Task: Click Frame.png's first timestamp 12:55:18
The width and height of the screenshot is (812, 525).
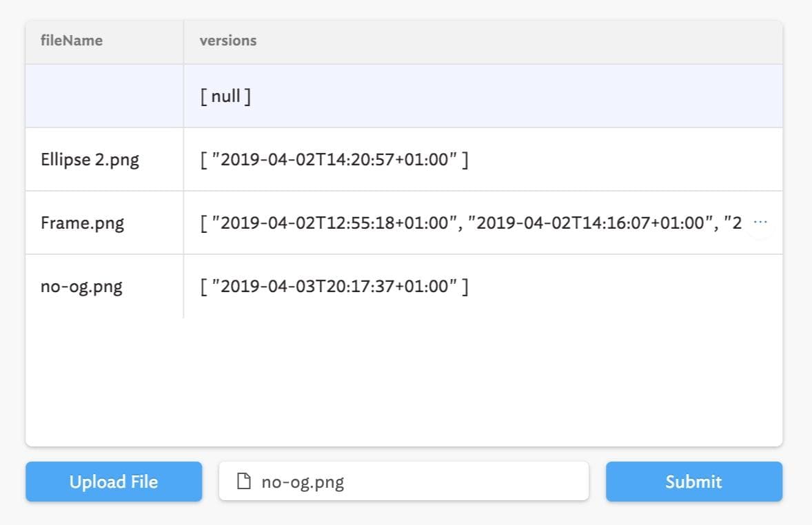Action: coord(336,223)
